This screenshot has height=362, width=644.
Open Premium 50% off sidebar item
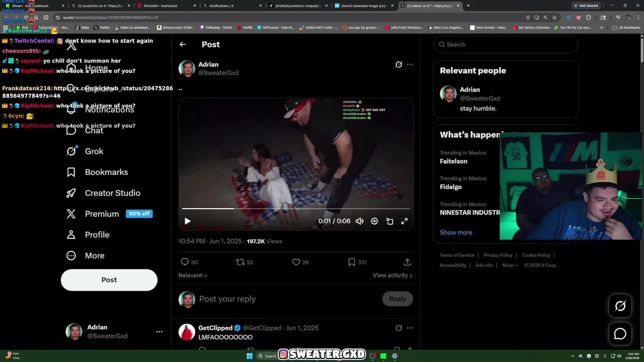109,214
